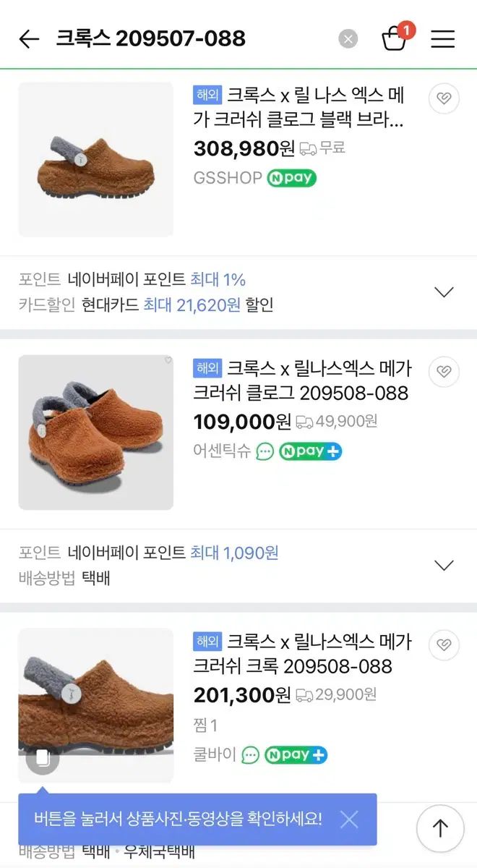Tap the photo gallery icon on third product
The height and width of the screenshot is (868, 477).
(x=42, y=758)
